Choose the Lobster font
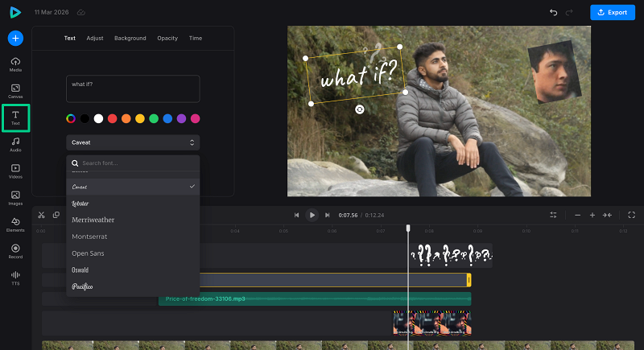This screenshot has height=350, width=644. [x=133, y=204]
